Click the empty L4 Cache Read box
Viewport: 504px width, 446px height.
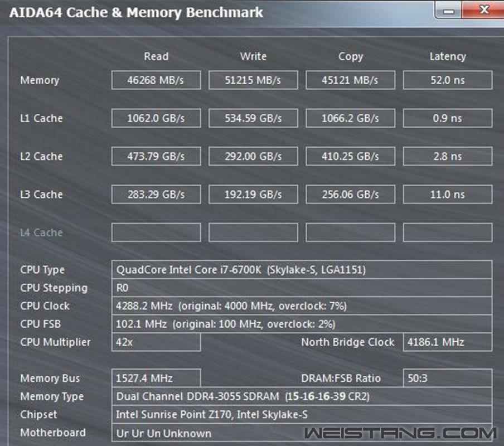[x=156, y=232]
